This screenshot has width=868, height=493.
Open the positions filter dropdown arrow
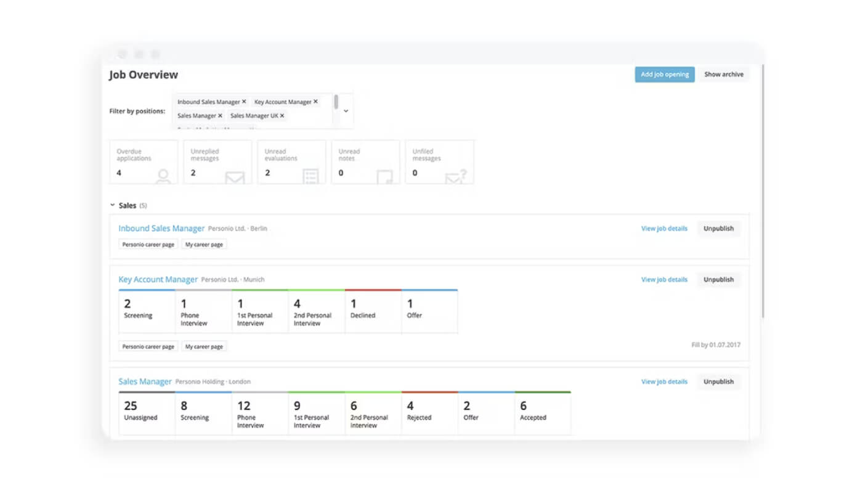[x=346, y=111]
